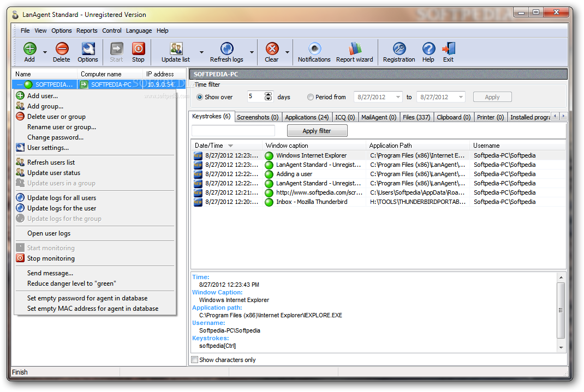Select the http://www.softpedia.com/scr... row

[378, 192]
